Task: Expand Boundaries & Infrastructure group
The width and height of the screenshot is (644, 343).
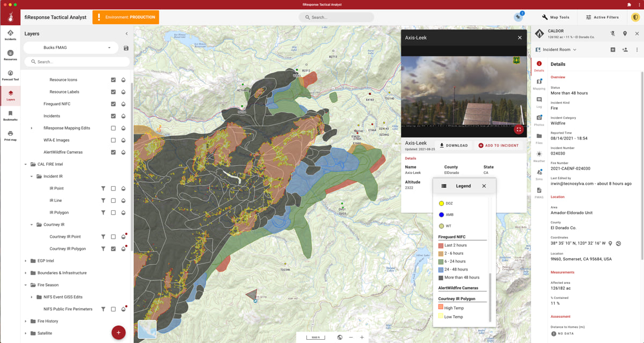Action: 26,273
